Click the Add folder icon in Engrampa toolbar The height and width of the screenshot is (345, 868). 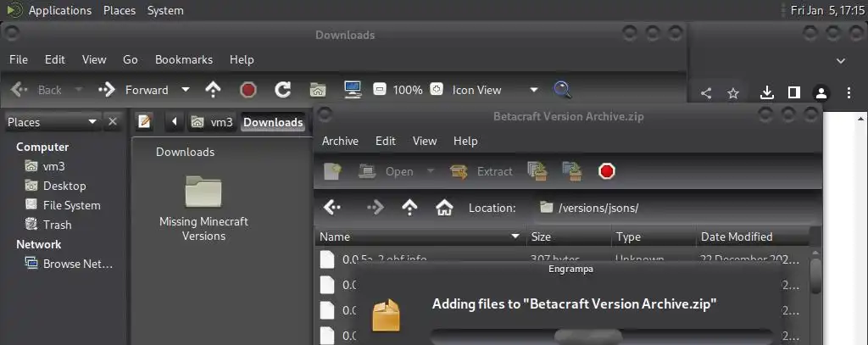click(x=572, y=171)
